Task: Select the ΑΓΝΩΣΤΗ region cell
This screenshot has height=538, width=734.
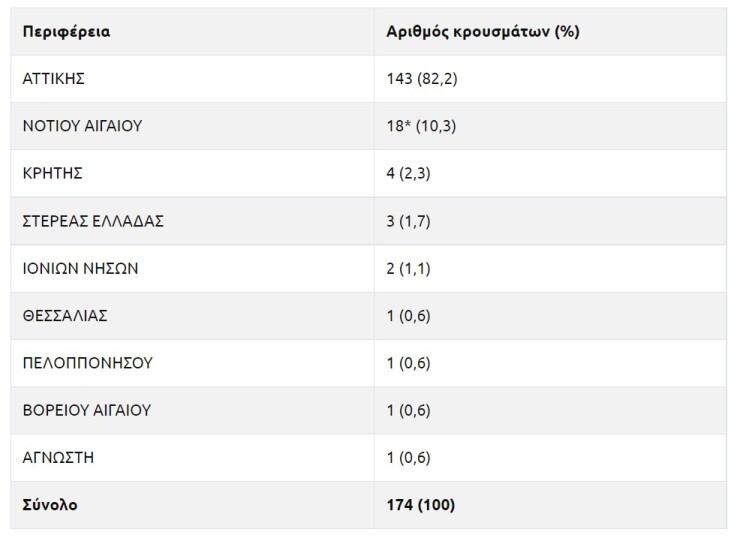Action: point(59,458)
